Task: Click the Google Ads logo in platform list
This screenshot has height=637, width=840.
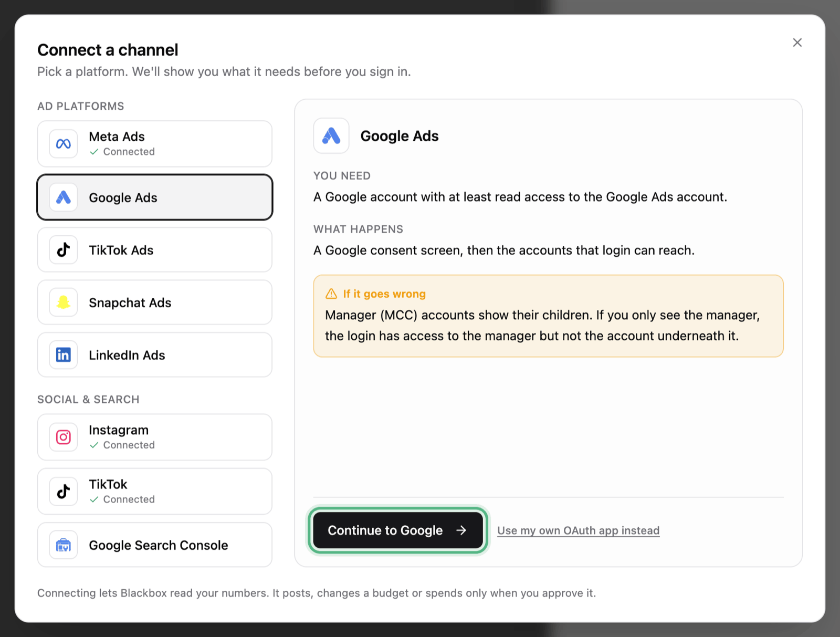Action: click(x=64, y=197)
